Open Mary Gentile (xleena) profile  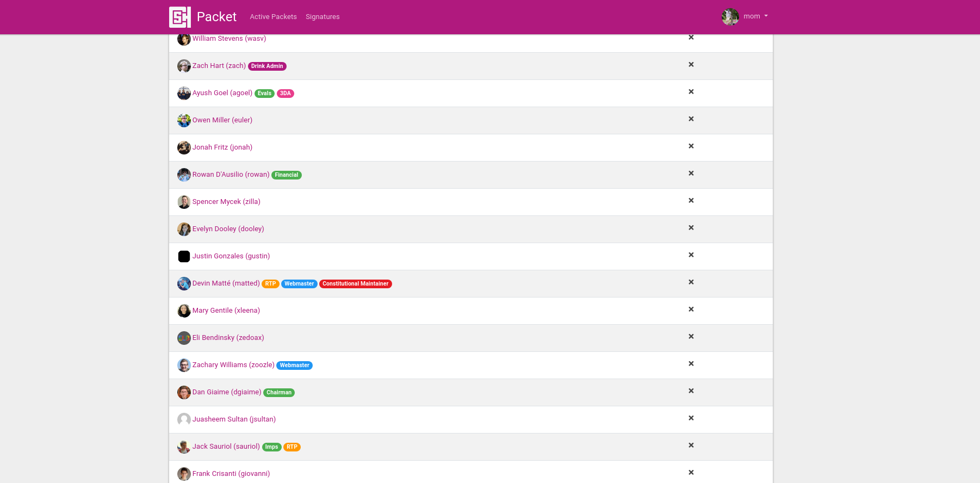(226, 311)
